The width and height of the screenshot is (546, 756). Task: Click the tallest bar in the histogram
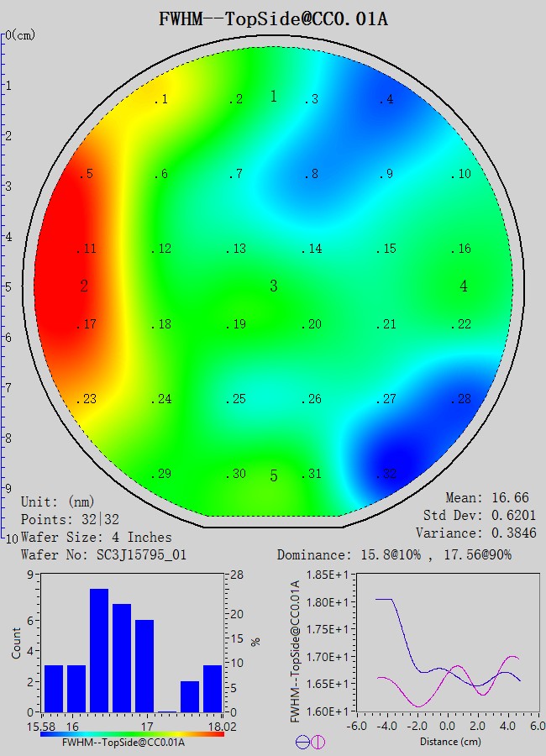coord(99,650)
